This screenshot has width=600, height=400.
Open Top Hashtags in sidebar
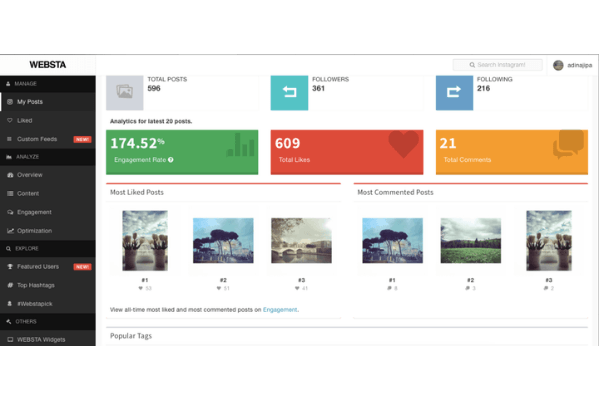(48, 285)
